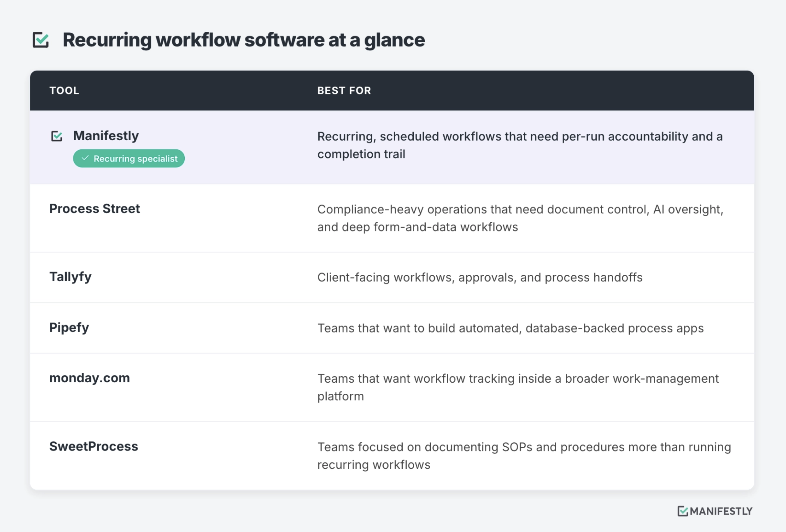Image resolution: width=786 pixels, height=532 pixels.
Task: Click the 'Recurring, scheduled workflows' description for Manifestly
Action: pos(520,145)
